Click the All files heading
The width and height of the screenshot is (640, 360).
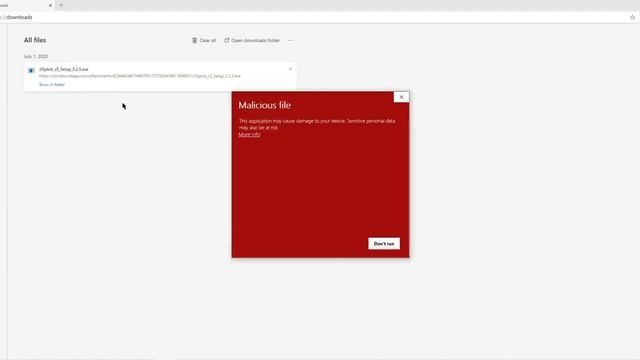click(x=35, y=40)
